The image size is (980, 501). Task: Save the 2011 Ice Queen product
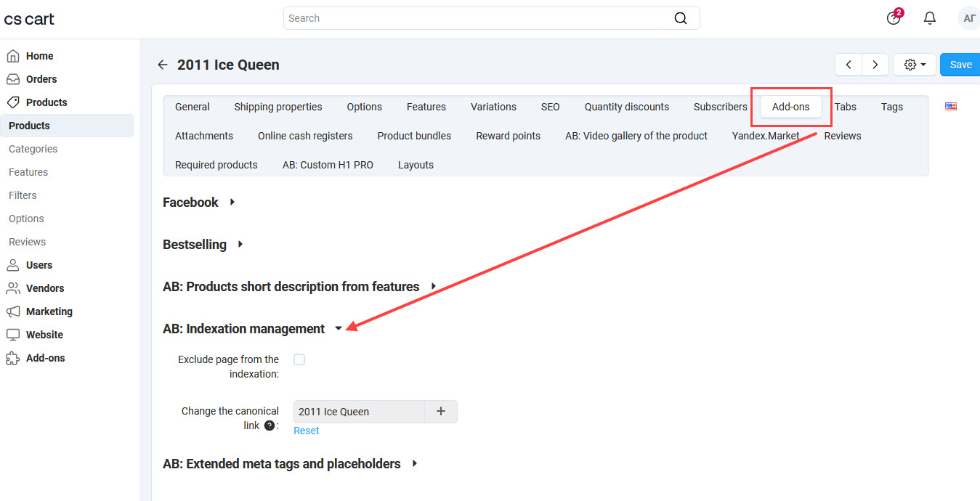[x=960, y=64]
